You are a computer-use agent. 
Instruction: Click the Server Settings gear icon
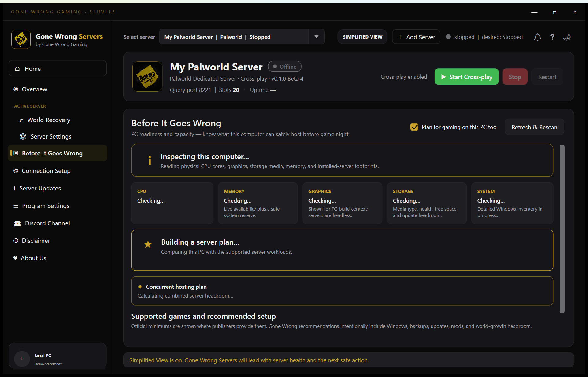click(x=23, y=136)
